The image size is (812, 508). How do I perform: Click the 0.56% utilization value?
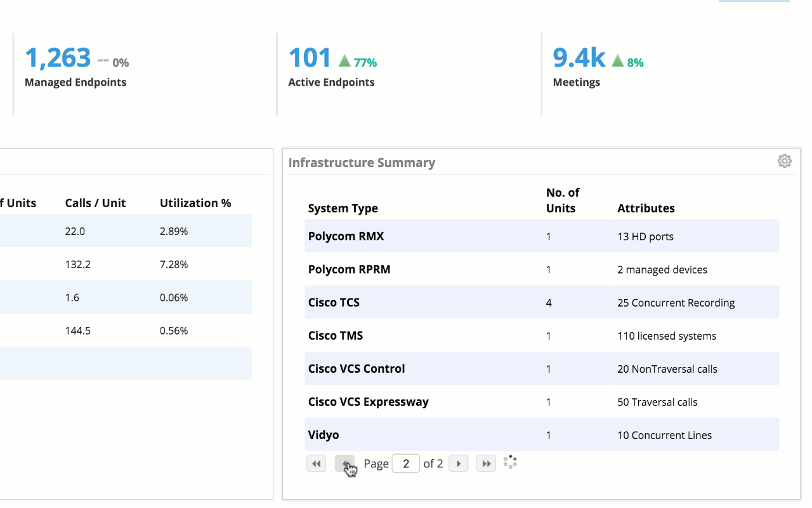pos(174,330)
